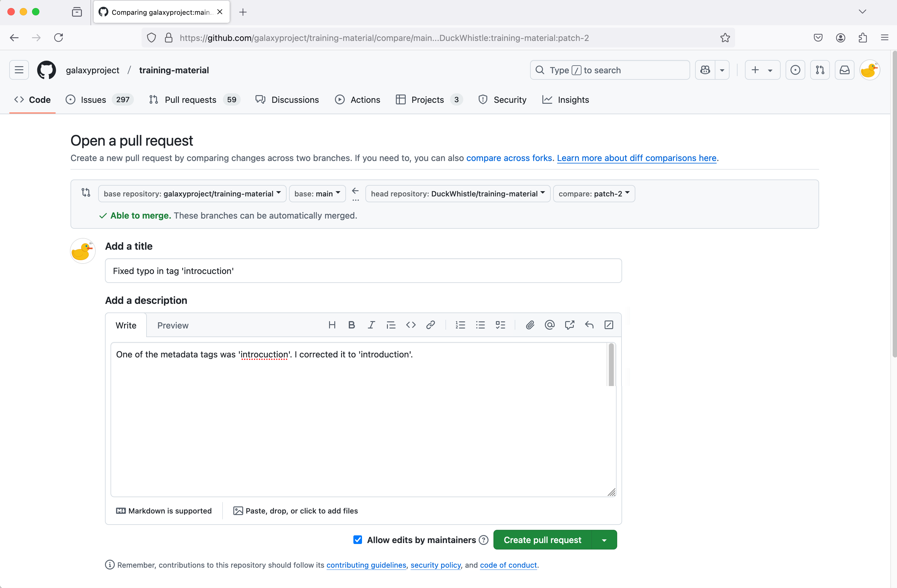The height and width of the screenshot is (588, 897).
Task: Open issues shortcut in header
Action: pos(795,70)
